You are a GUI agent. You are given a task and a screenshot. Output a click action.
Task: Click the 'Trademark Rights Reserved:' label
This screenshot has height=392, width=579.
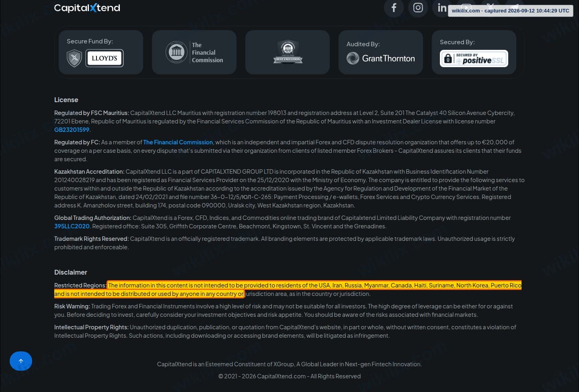click(92, 238)
